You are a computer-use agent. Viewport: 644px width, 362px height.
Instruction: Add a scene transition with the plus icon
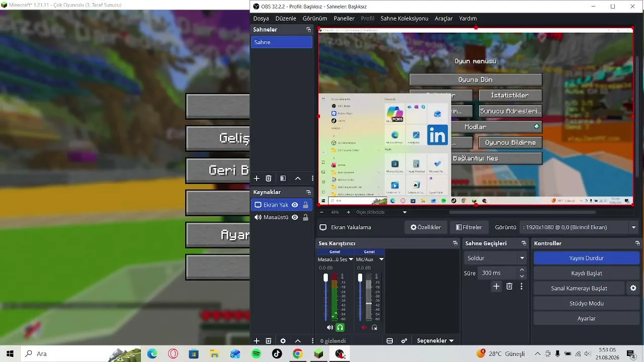(496, 287)
